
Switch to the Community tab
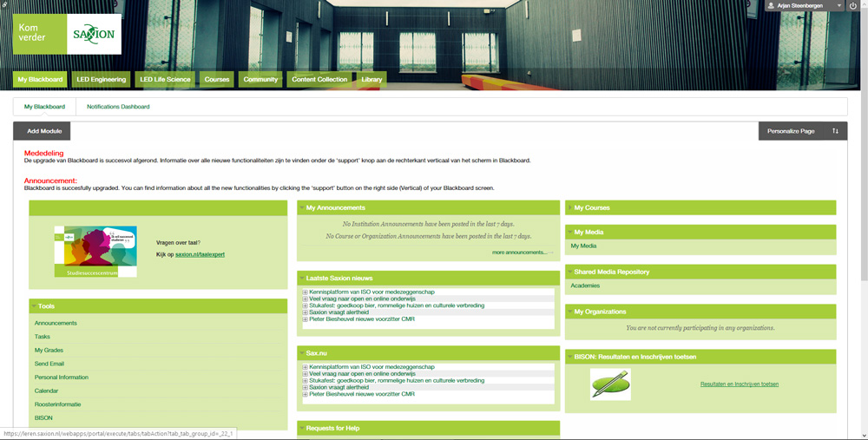[x=260, y=79]
